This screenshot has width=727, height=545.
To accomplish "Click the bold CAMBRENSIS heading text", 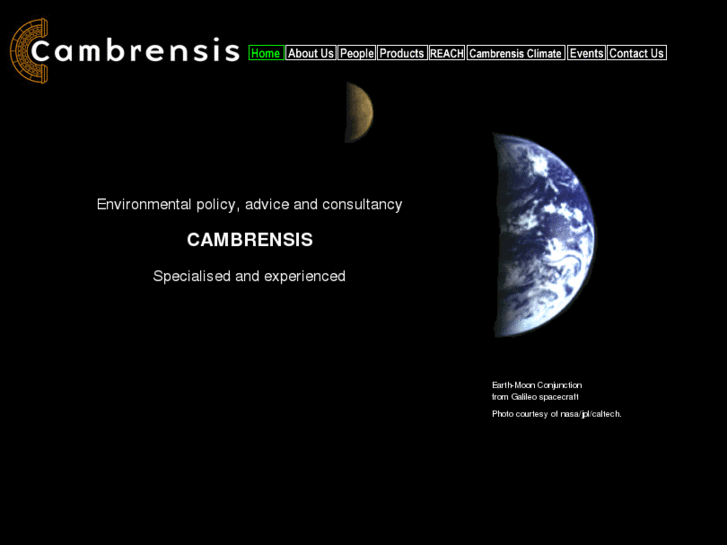I will coord(250,240).
